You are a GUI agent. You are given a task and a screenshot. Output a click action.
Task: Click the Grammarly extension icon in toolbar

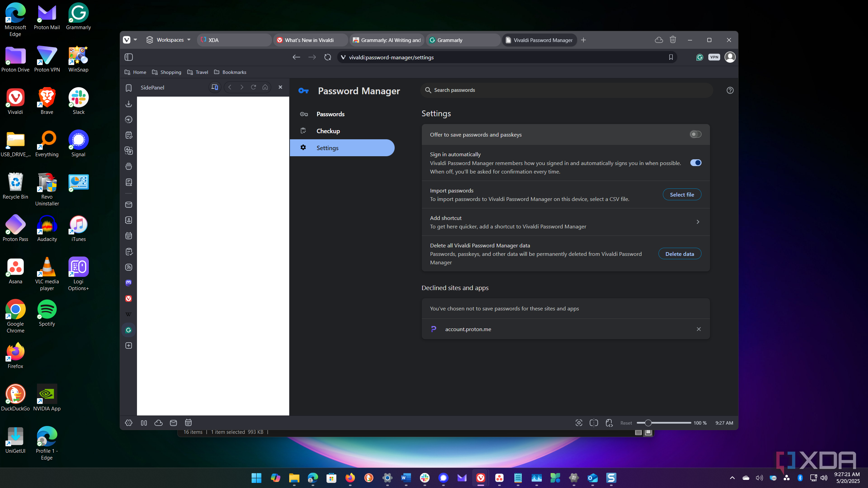[699, 57]
